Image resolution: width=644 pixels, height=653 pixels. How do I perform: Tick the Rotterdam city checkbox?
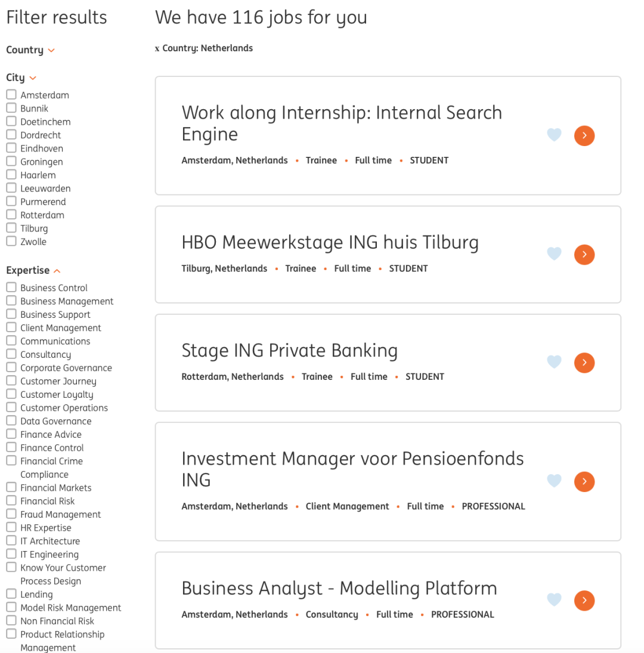point(11,215)
